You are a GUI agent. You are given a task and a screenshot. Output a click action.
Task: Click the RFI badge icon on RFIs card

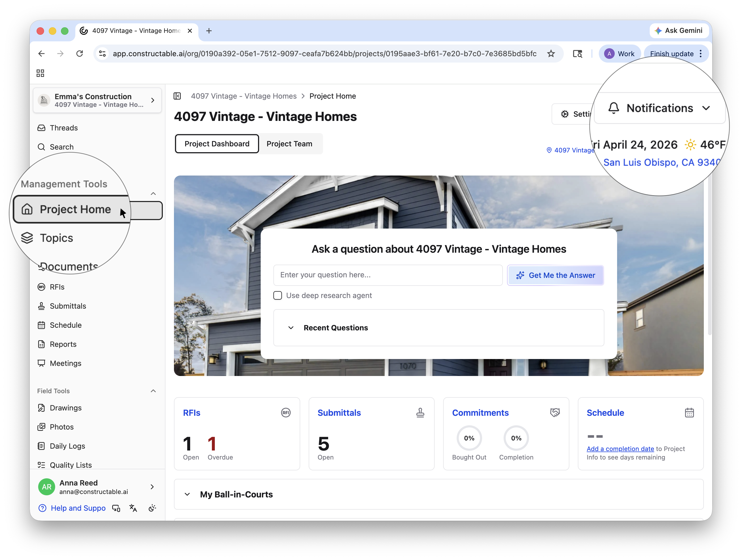286,413
